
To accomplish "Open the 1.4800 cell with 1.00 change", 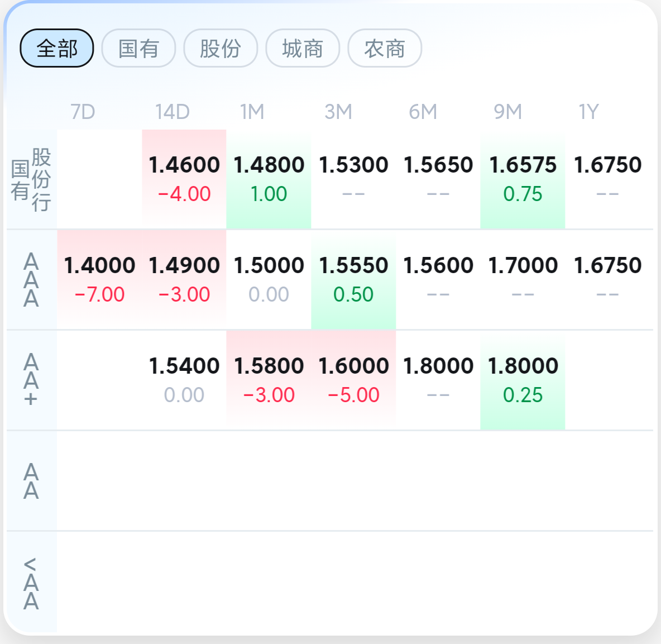I will tap(269, 179).
